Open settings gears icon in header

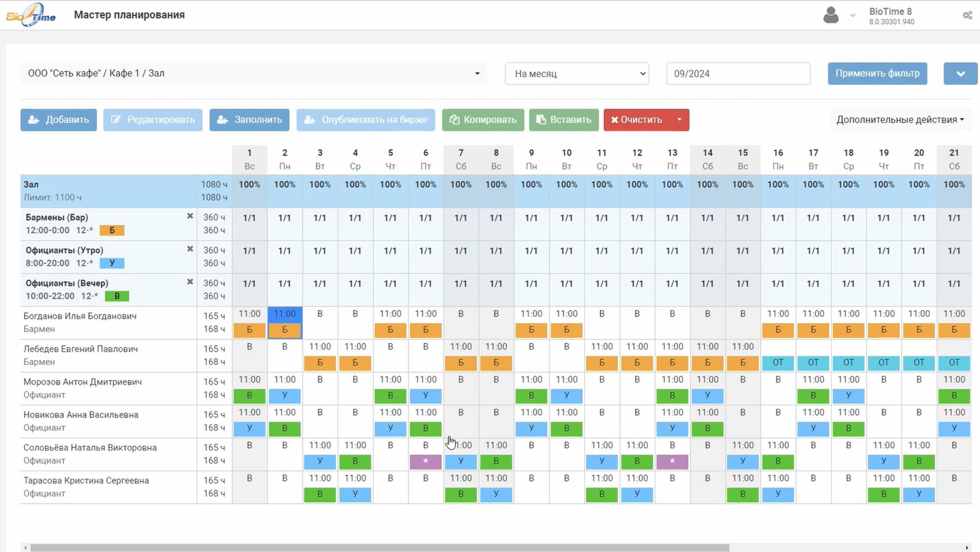pyautogui.click(x=967, y=15)
